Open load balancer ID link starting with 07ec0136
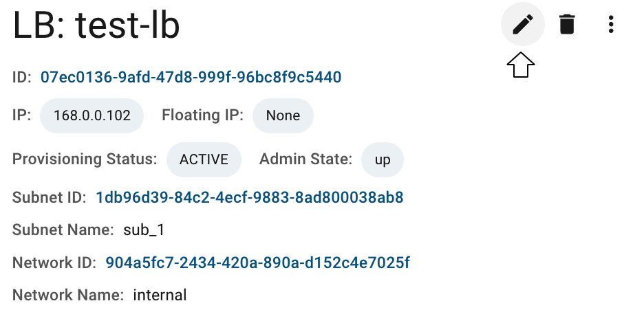Viewport: 644px width, 334px height. point(191,77)
